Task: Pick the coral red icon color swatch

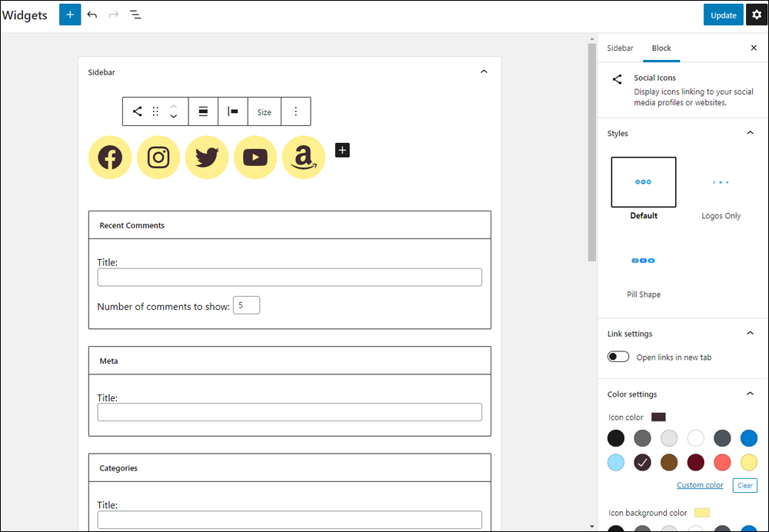Action: pyautogui.click(x=722, y=462)
